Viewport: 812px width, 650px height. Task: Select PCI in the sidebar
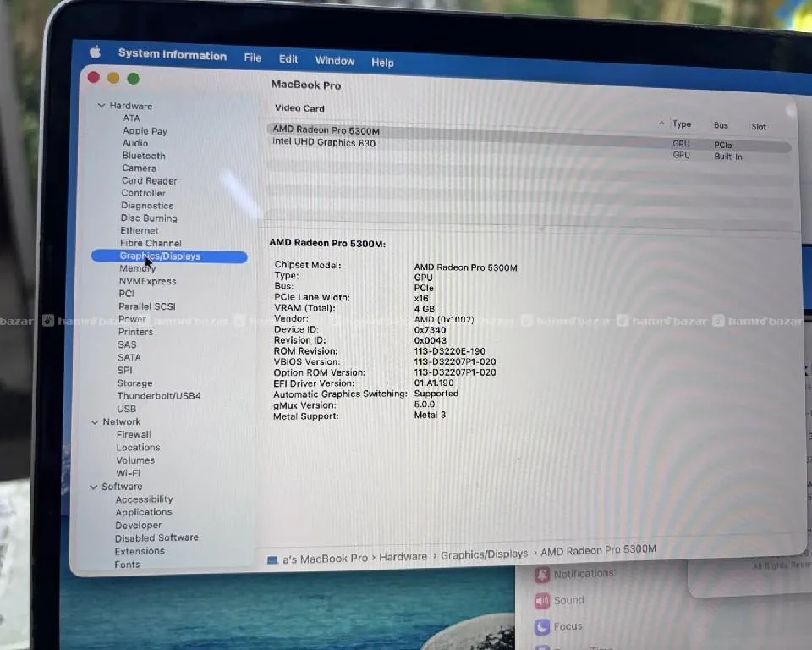click(x=126, y=294)
